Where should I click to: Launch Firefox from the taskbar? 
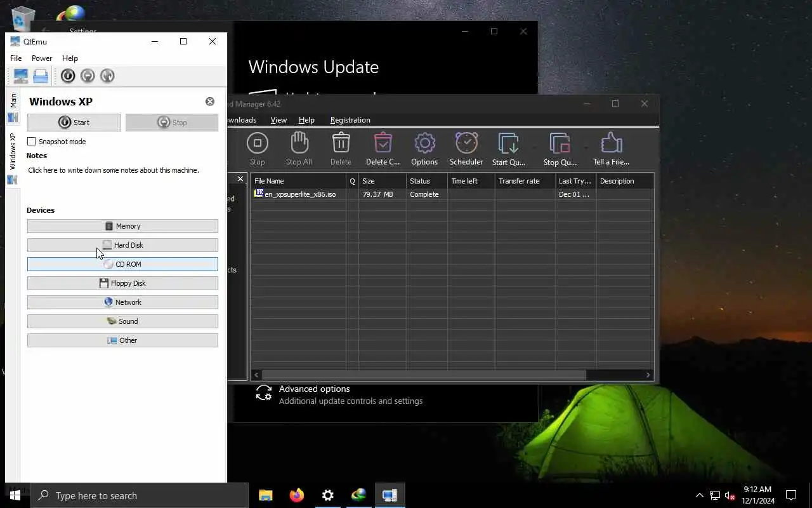(296, 495)
